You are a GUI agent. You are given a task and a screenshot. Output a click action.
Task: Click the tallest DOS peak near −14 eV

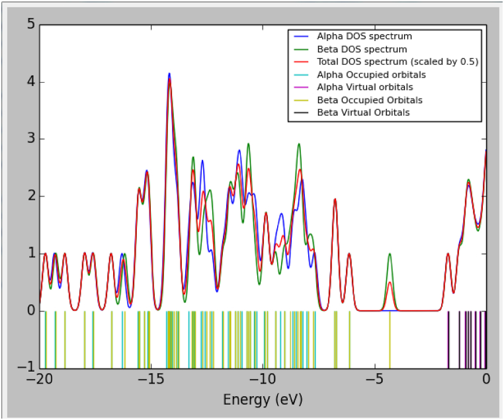tap(169, 74)
